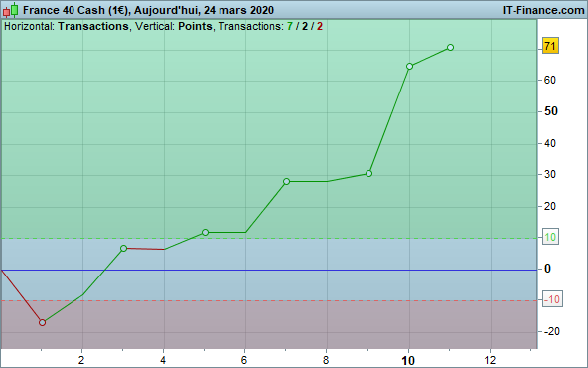
Task: Click the bold 10 label on horizontal axis
Action: pyautogui.click(x=408, y=361)
